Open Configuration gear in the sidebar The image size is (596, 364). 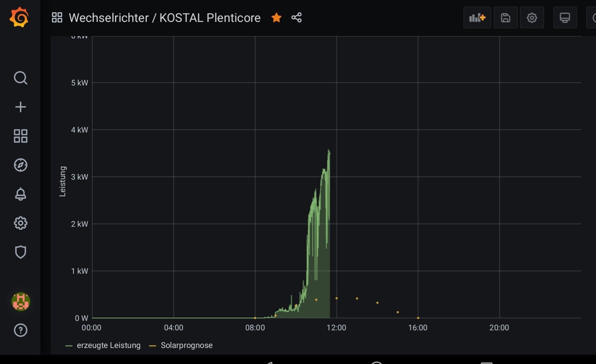tap(20, 223)
